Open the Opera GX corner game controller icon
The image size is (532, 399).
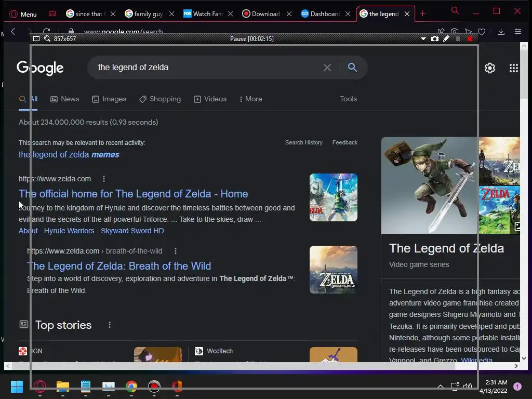click(52, 14)
